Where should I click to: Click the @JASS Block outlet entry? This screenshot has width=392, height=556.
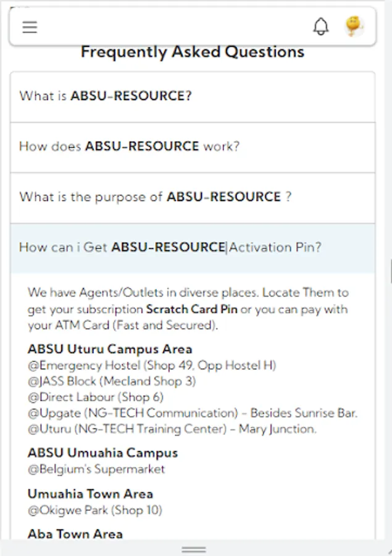(x=112, y=381)
